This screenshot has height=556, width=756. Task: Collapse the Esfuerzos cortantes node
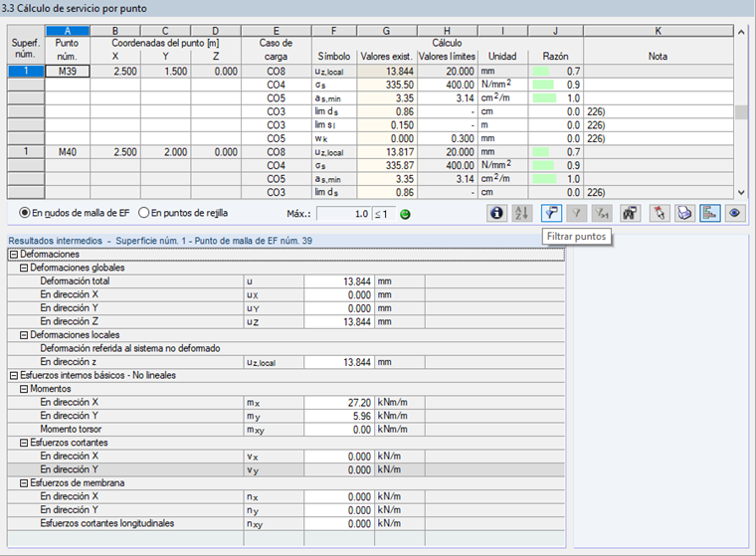24,444
